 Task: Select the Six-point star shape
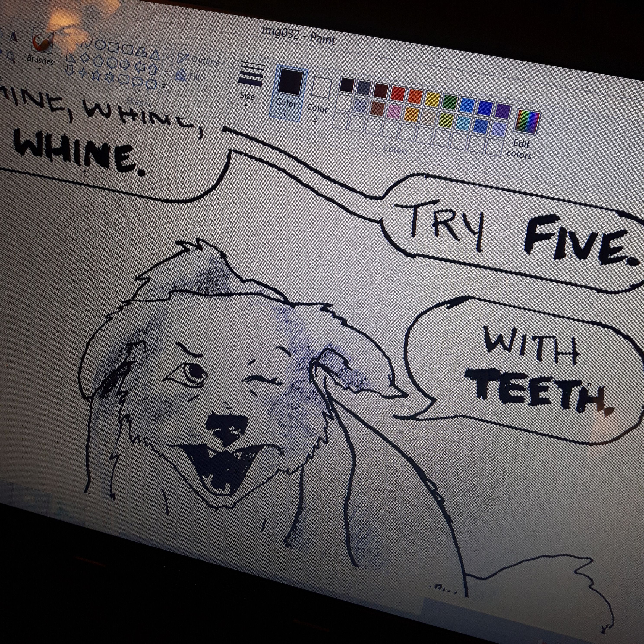pos(110,78)
